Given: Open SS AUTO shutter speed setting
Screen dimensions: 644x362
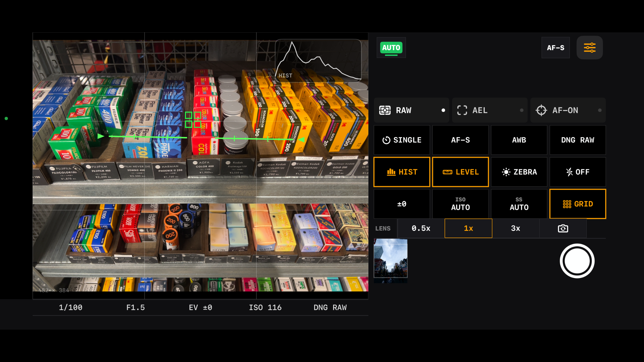Looking at the screenshot, I should (519, 204).
